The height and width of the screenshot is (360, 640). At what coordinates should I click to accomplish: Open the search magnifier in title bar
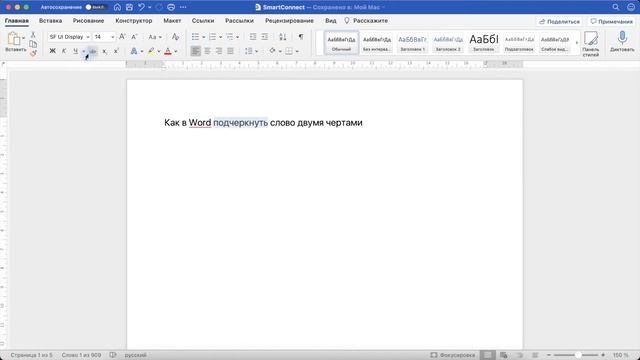click(616, 7)
